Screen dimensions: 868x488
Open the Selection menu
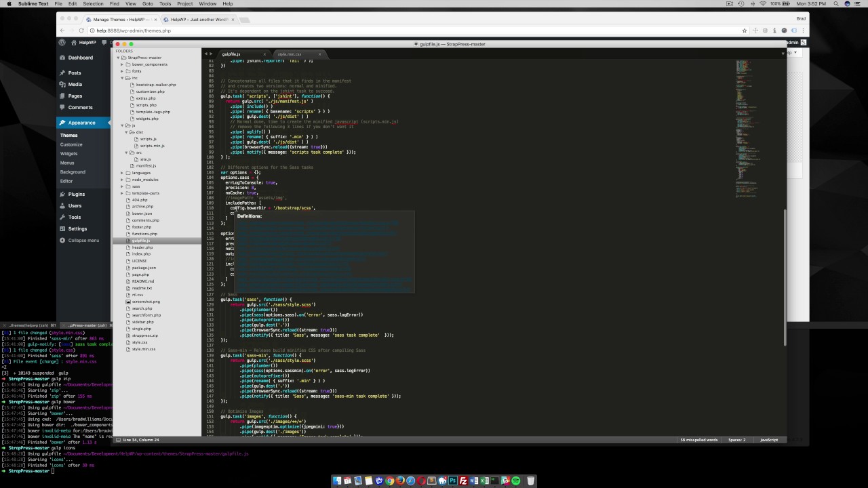coord(93,4)
